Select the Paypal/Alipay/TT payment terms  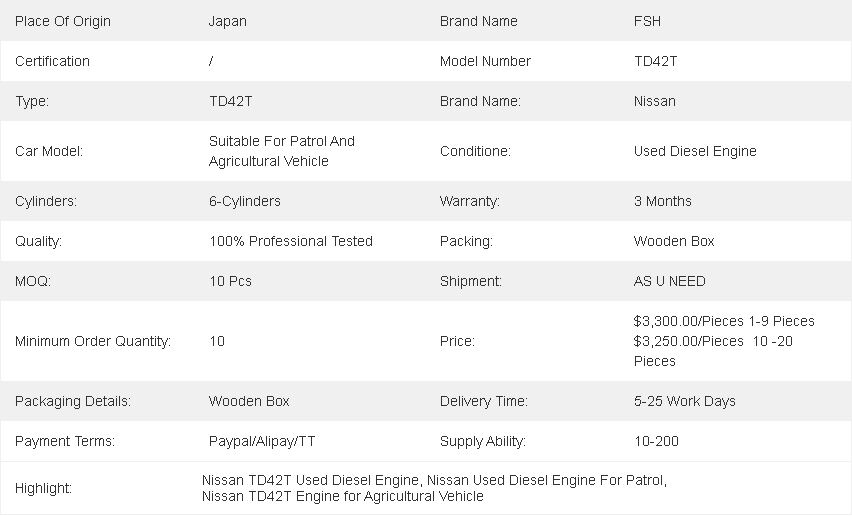[262, 442]
